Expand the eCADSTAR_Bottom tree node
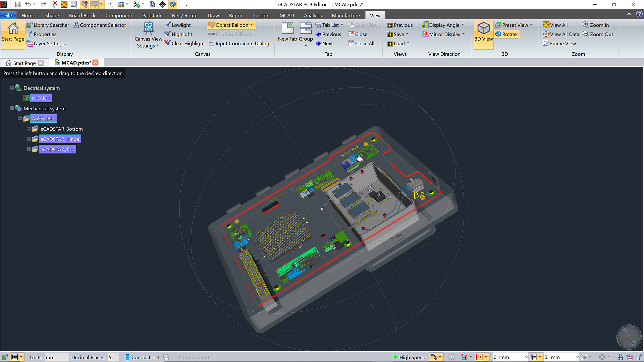Image resolution: width=644 pixels, height=362 pixels. tap(29, 129)
